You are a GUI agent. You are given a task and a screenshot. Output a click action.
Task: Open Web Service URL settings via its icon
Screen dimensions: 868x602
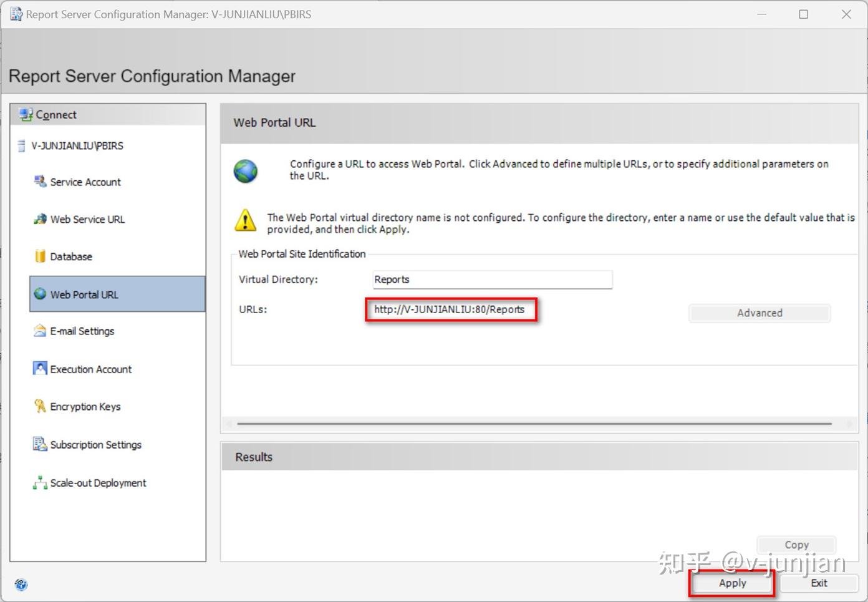tap(40, 219)
